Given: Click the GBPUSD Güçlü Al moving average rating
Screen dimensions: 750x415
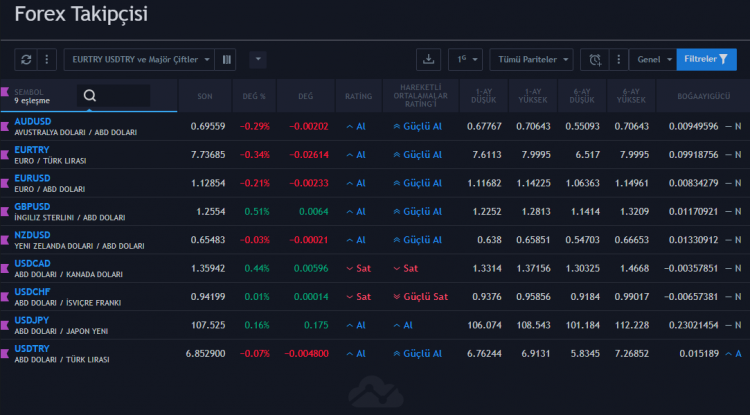Looking at the screenshot, I should (418, 211).
